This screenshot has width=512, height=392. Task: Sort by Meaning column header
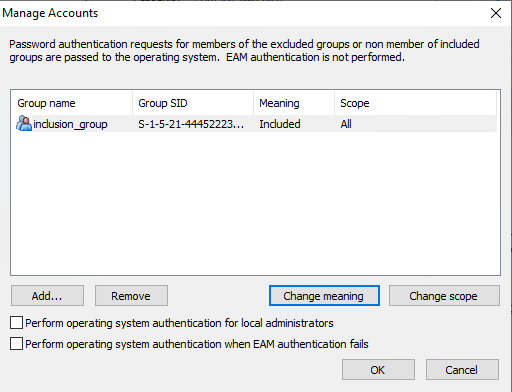(294, 103)
